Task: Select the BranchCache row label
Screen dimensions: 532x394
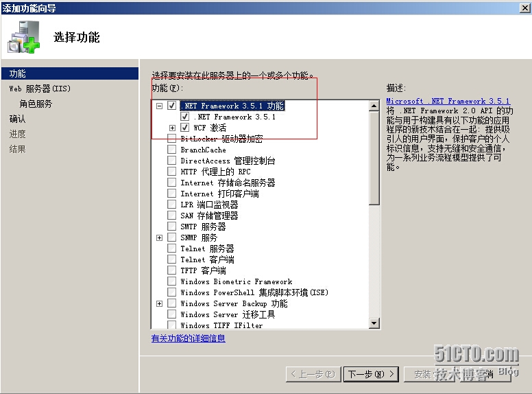Action: 203,150
